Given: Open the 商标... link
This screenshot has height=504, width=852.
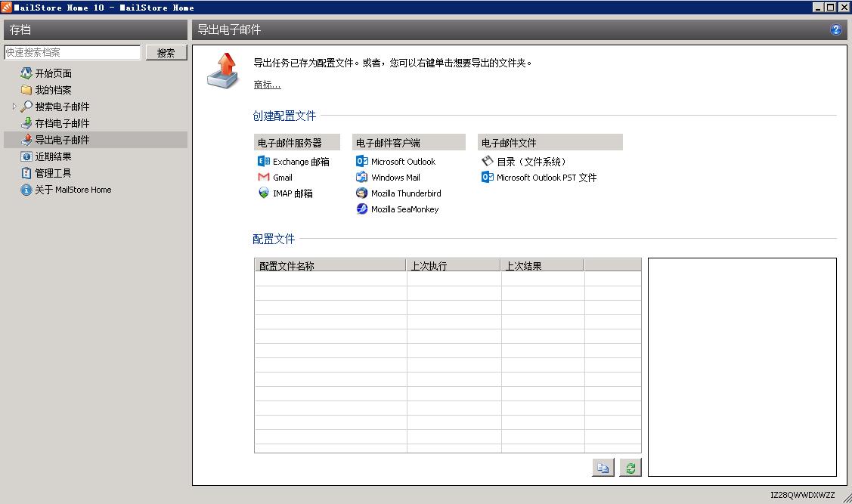Looking at the screenshot, I should click(x=267, y=85).
